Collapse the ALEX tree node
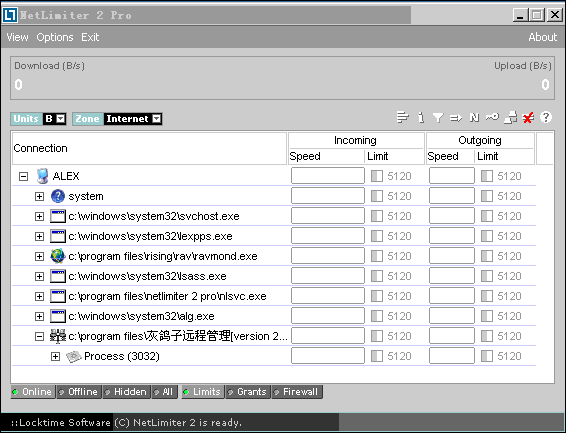The width and height of the screenshot is (566, 433). (23, 176)
